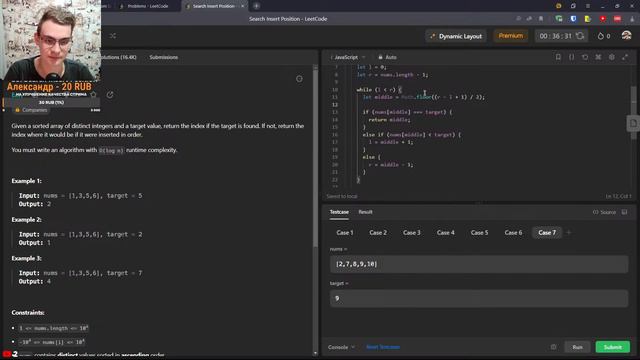Click the while loop code line
This screenshot has width=640, height=360.
pyautogui.click(x=379, y=89)
